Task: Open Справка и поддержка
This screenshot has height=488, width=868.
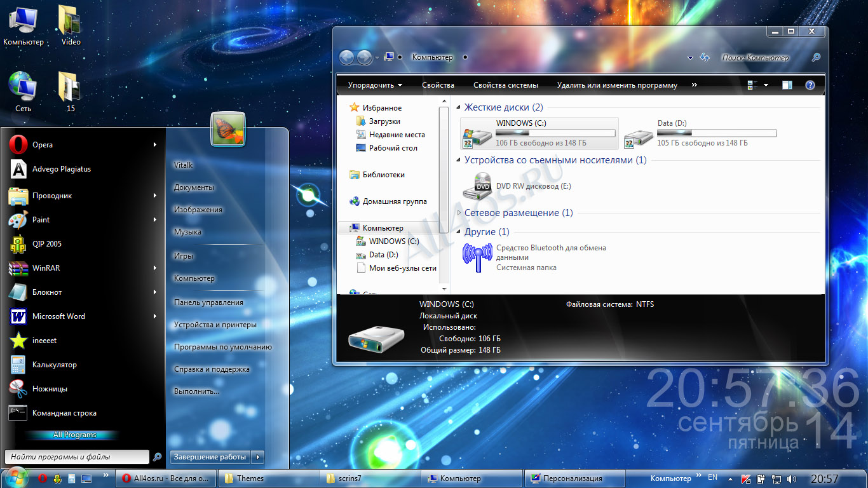Action: click(212, 369)
